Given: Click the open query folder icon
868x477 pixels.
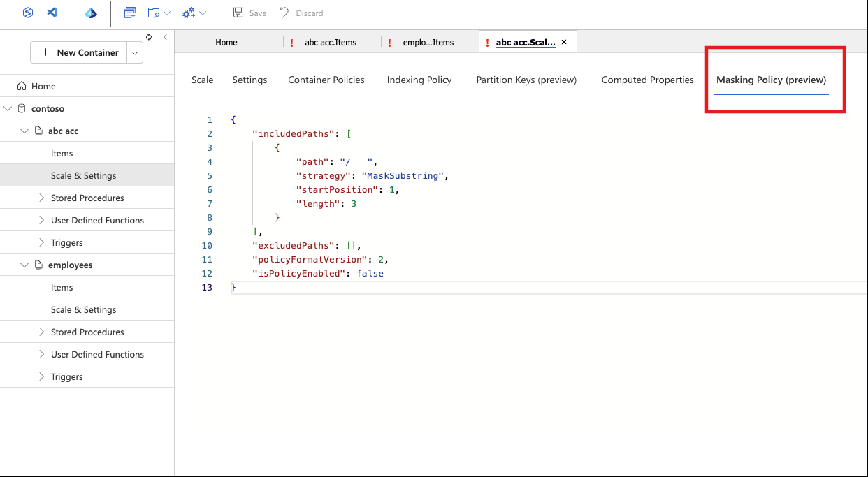Looking at the screenshot, I should (154, 13).
